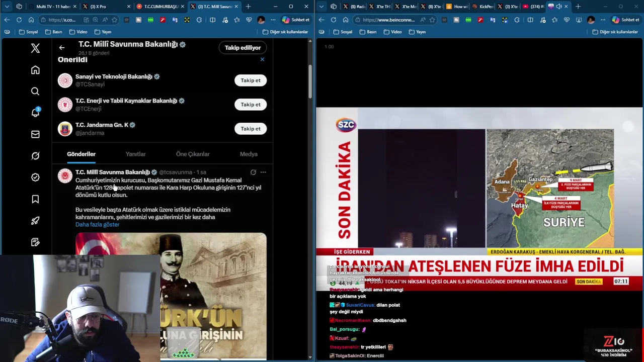
Task: Open X bookmarks icon in sidebar
Action: [35, 199]
